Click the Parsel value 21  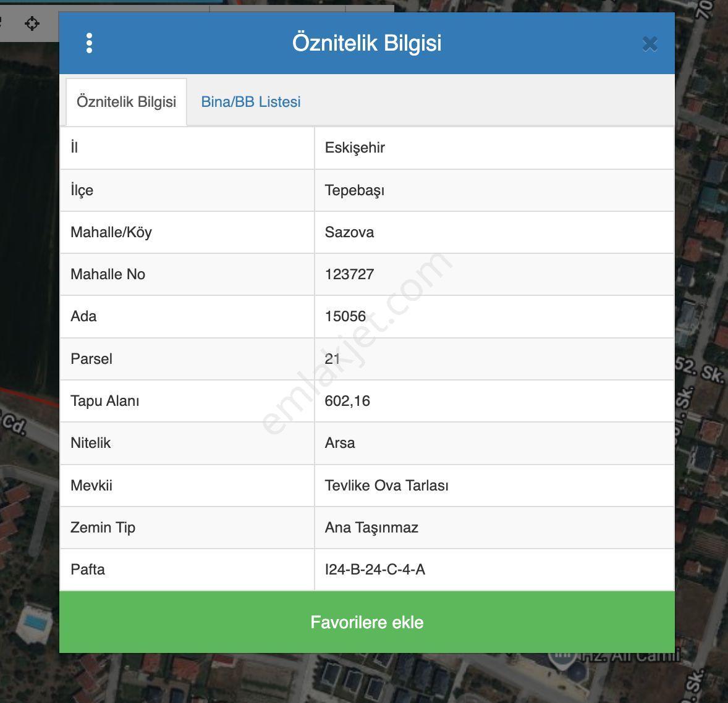332,359
